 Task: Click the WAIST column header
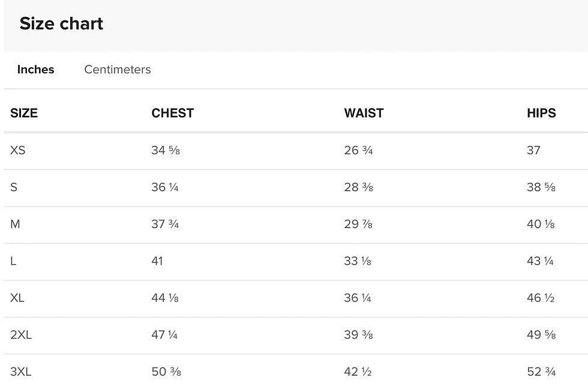point(364,113)
